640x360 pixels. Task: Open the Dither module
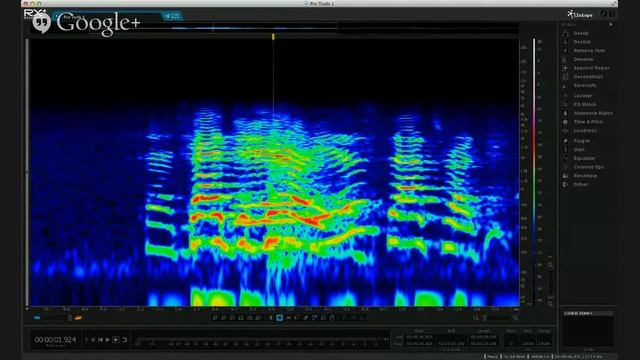(580, 184)
